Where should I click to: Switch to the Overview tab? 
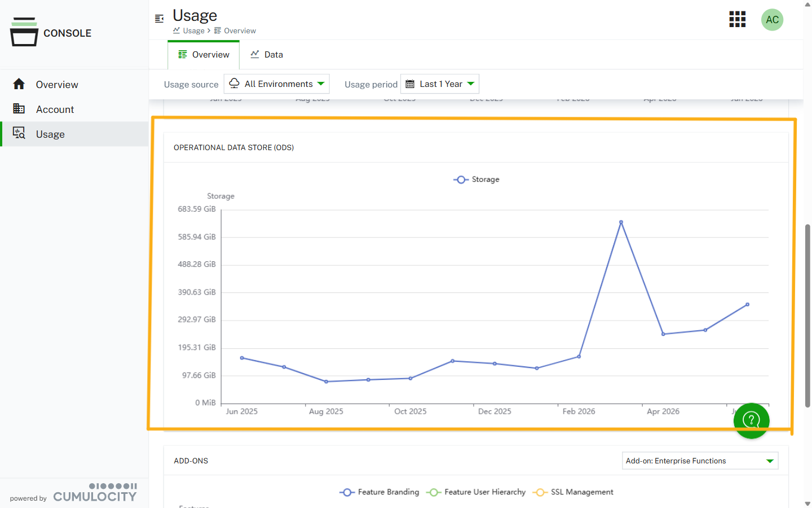pyautogui.click(x=204, y=55)
